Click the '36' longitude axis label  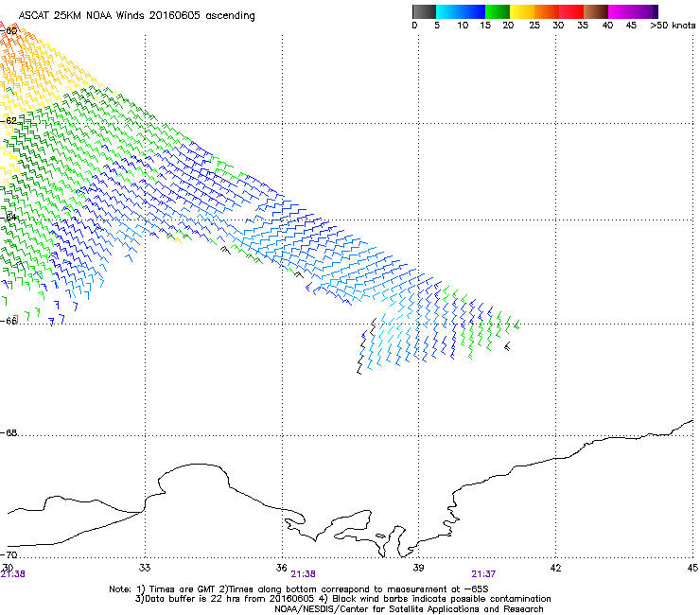coord(281,568)
